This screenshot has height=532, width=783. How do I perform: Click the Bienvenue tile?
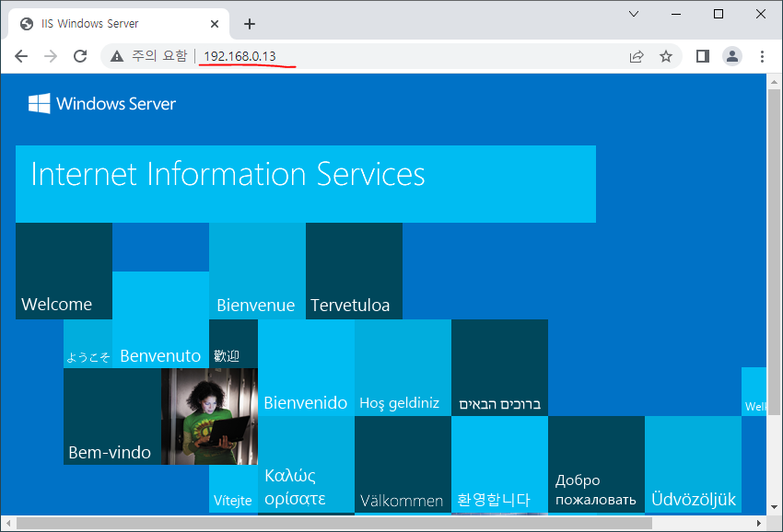(257, 271)
